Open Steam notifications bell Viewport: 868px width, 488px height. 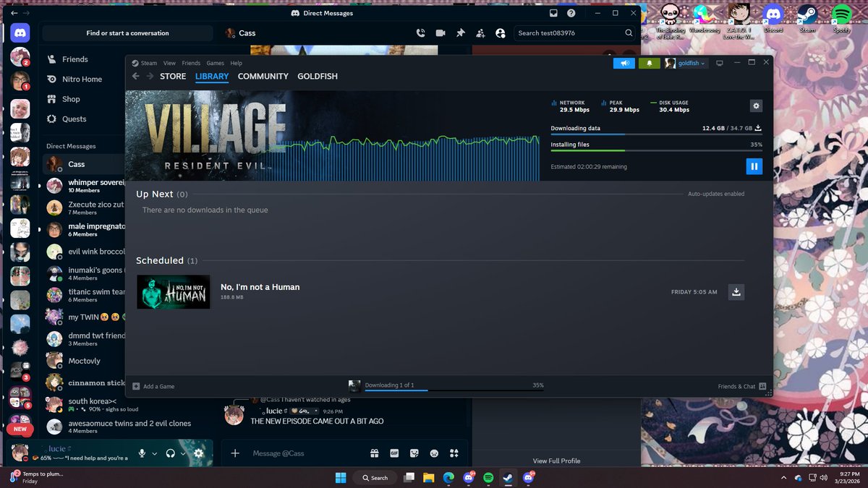(649, 63)
